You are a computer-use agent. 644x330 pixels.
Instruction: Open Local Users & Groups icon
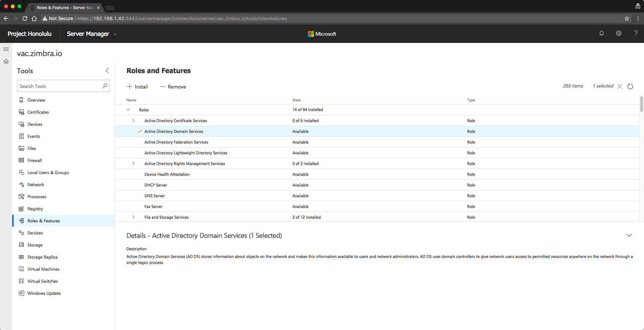21,172
